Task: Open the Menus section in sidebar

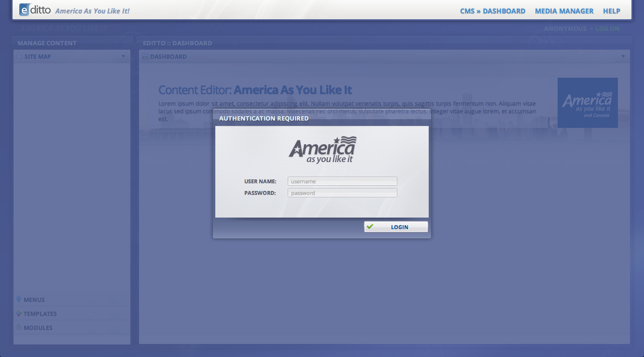Action: pos(72,300)
